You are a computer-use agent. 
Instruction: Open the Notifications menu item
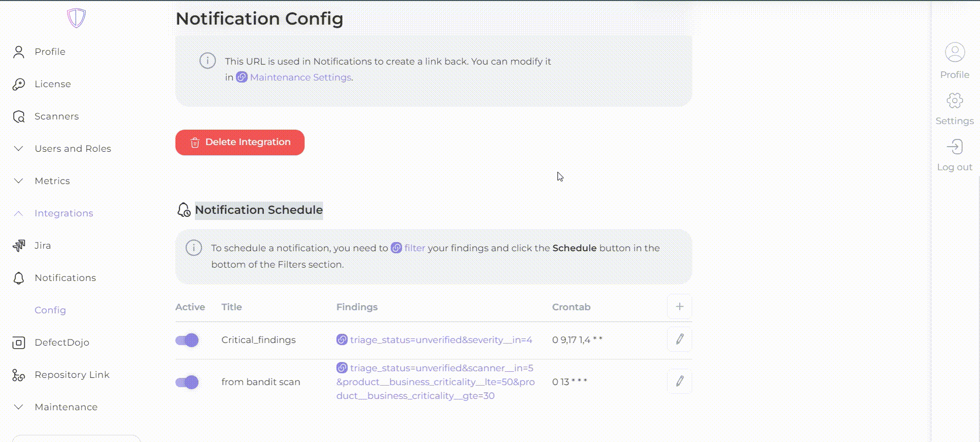click(65, 278)
